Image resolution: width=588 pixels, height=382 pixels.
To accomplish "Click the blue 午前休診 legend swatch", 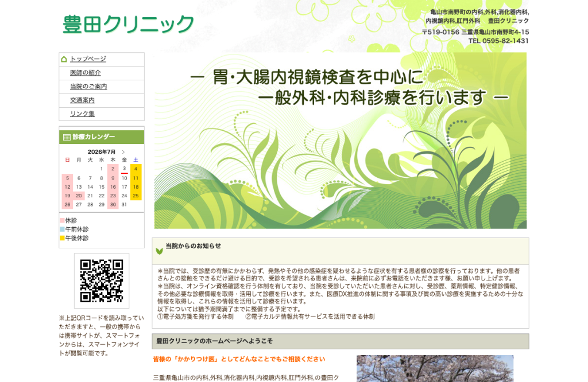I will click(62, 229).
